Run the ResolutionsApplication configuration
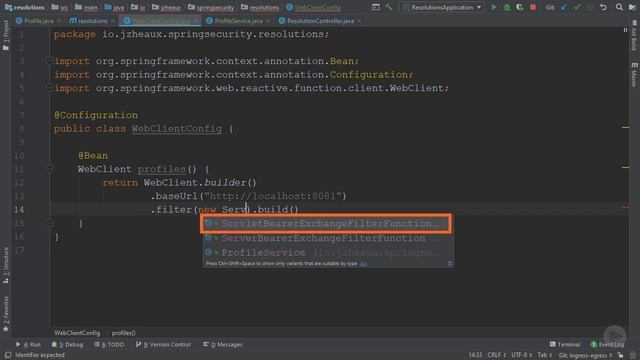Viewport: 640px width, 360px height. pos(494,7)
